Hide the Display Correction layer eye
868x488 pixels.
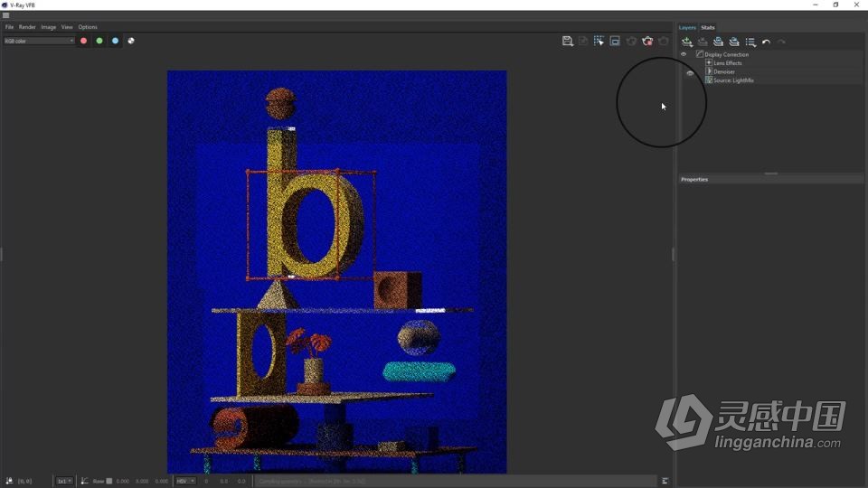pyautogui.click(x=684, y=54)
